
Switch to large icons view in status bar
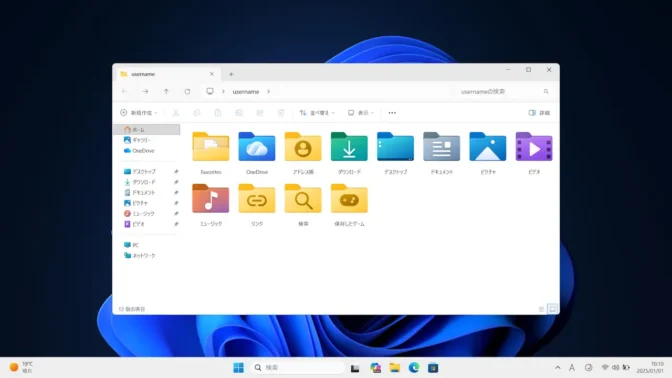click(x=552, y=309)
